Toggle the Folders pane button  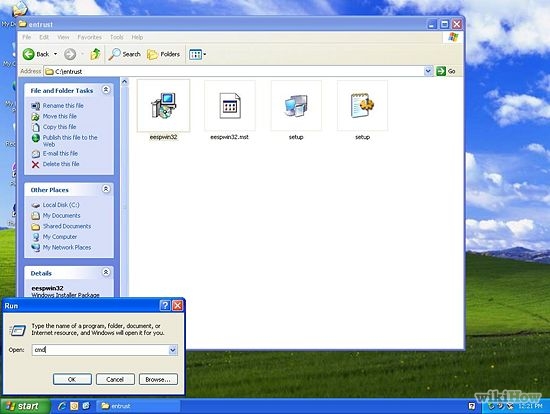[x=163, y=54]
